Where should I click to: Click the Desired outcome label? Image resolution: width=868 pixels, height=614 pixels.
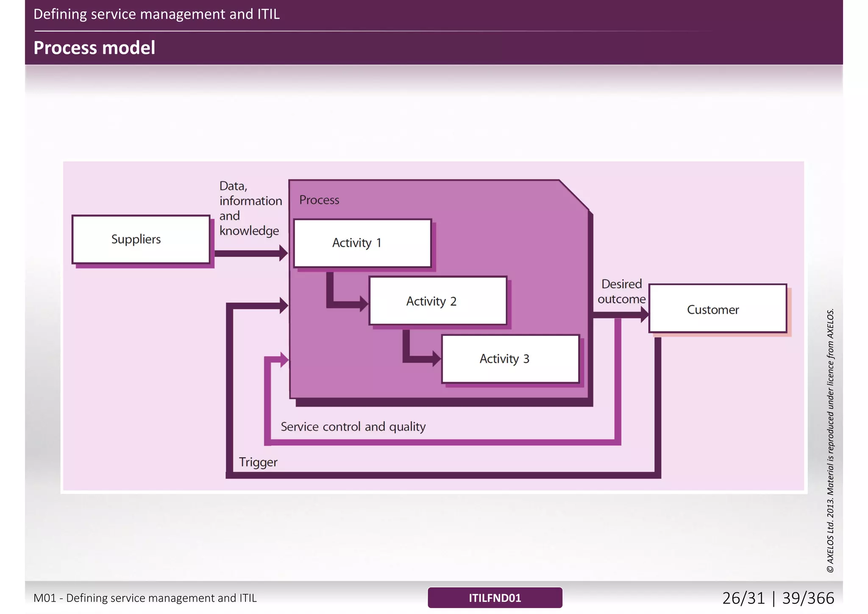point(621,291)
